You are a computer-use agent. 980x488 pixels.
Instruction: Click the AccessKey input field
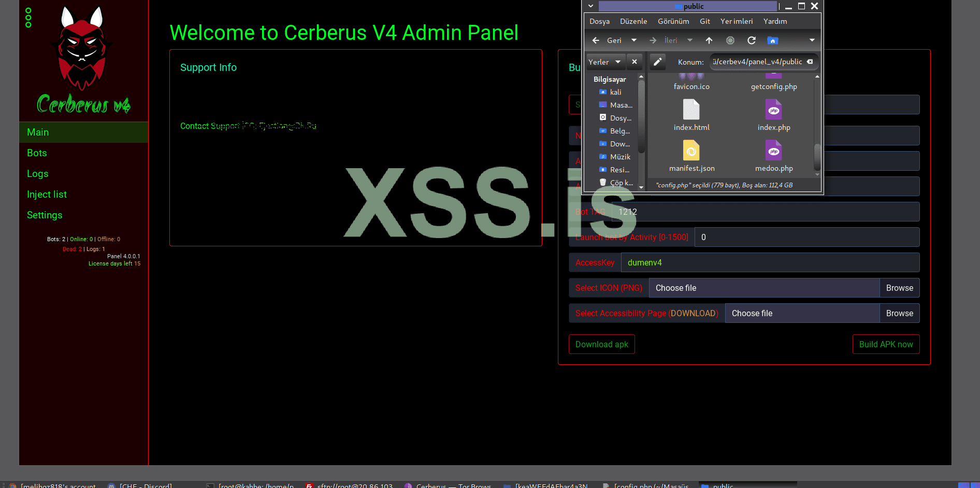click(770, 262)
